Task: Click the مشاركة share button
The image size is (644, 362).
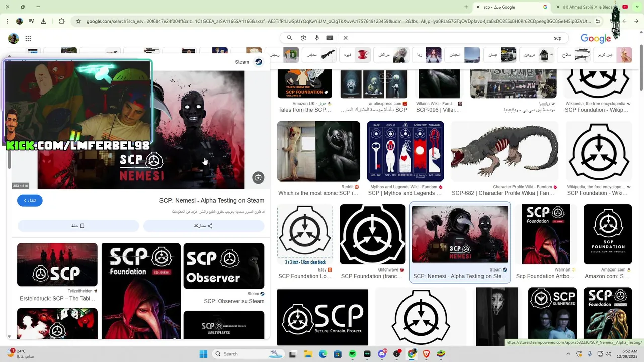Action: click(204, 226)
